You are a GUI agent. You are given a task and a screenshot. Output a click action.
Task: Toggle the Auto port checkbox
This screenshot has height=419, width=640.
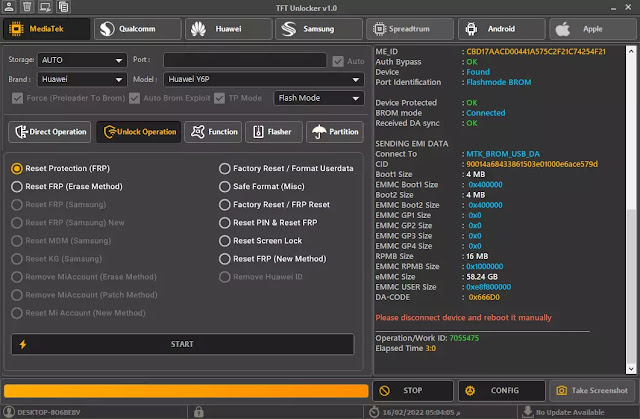pyautogui.click(x=338, y=61)
